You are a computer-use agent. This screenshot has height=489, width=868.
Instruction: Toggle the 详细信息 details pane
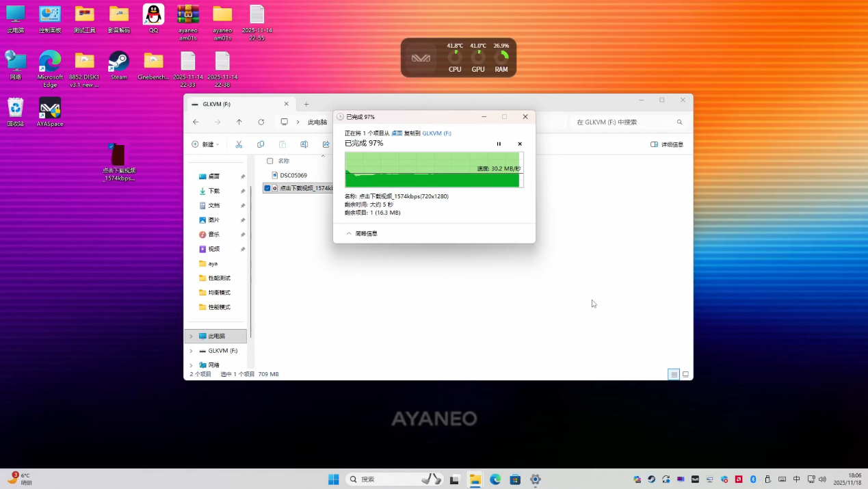[x=667, y=144]
